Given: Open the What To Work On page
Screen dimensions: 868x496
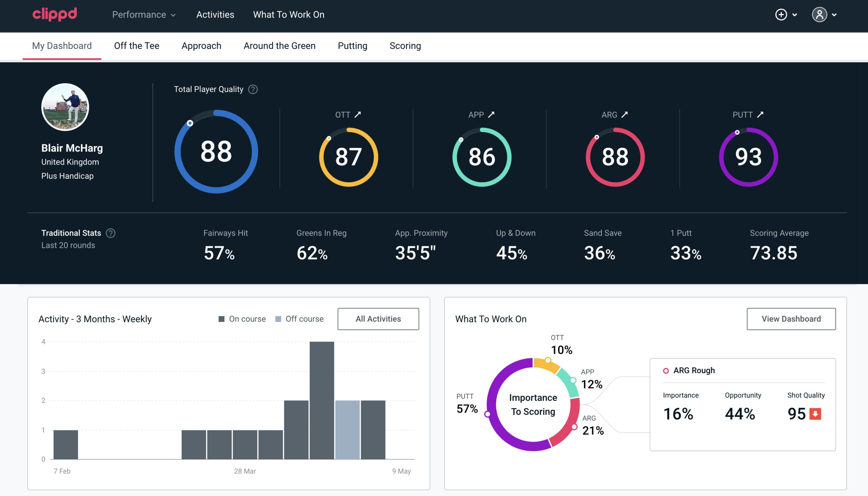Looking at the screenshot, I should coord(288,15).
